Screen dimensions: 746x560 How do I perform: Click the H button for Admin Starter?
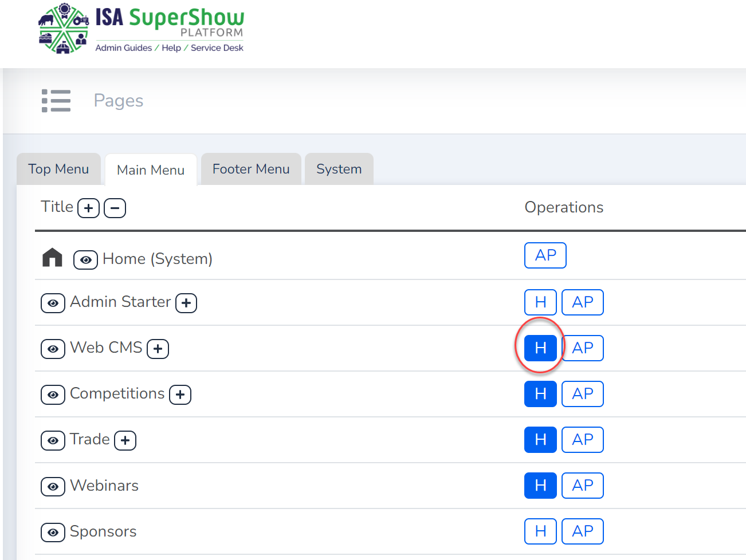(540, 302)
